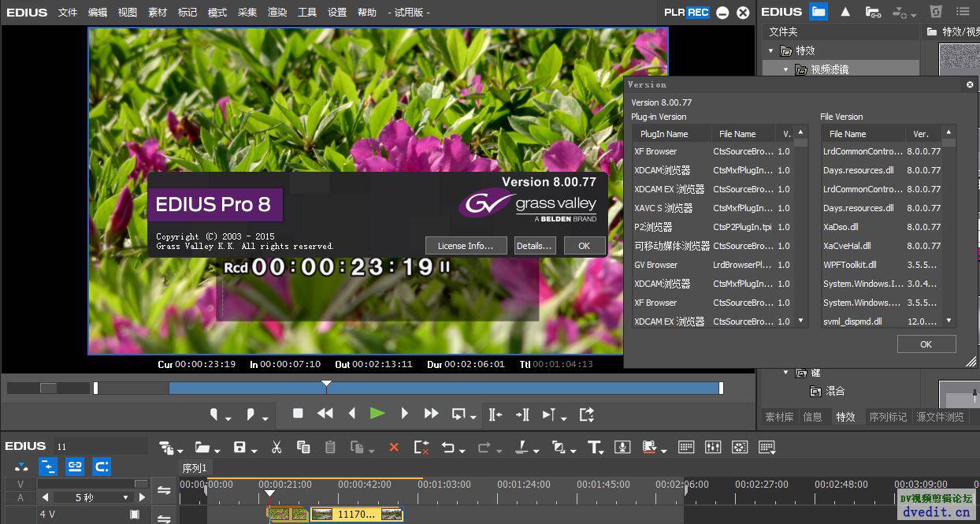Viewport: 980px width, 524px height.
Task: Switch to the 序列标记 tab
Action: point(888,417)
